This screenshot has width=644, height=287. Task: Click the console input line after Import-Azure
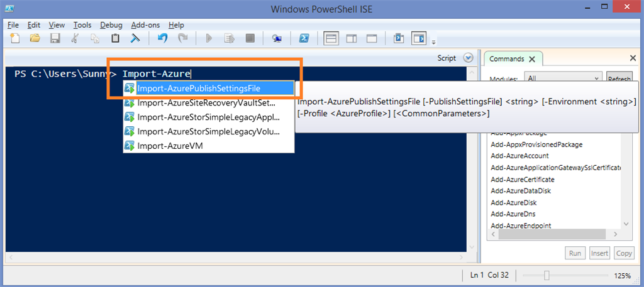191,74
